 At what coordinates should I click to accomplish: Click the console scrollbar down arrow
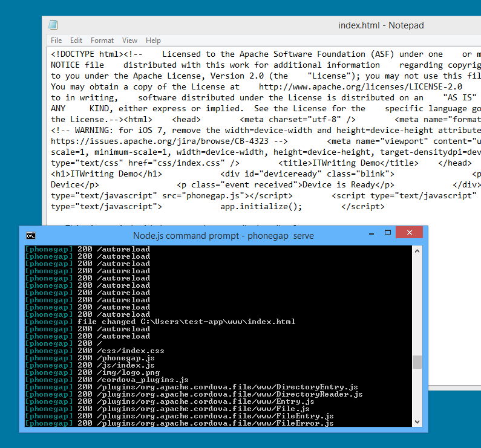tap(417, 421)
